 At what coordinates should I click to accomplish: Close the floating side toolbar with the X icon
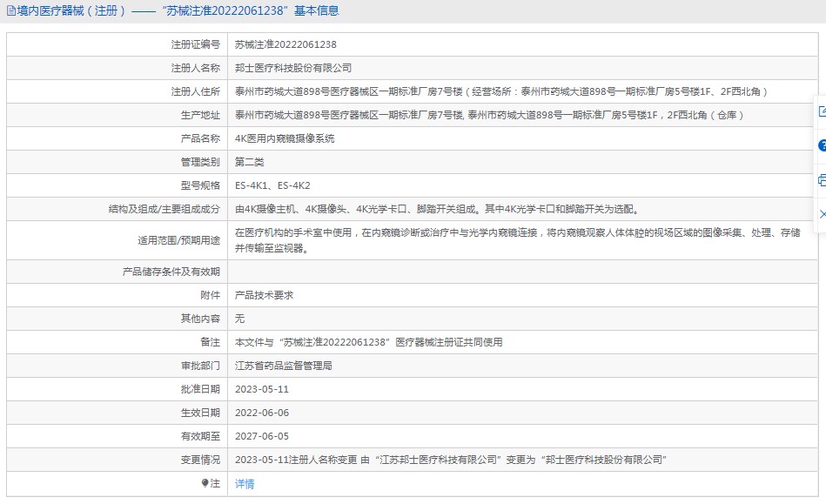pyautogui.click(x=823, y=214)
